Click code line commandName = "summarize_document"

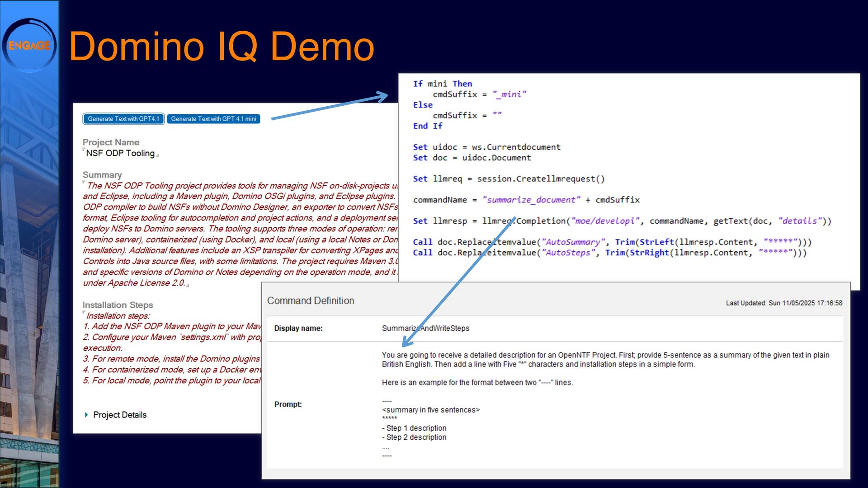526,200
